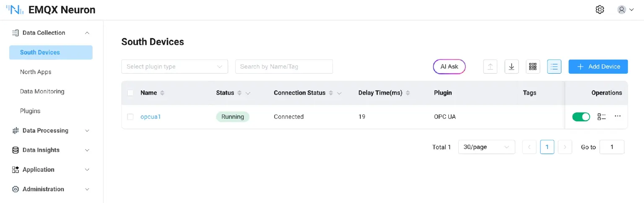Open the Select plugin type dropdown
Screen dimensions: 644x203
[174, 67]
